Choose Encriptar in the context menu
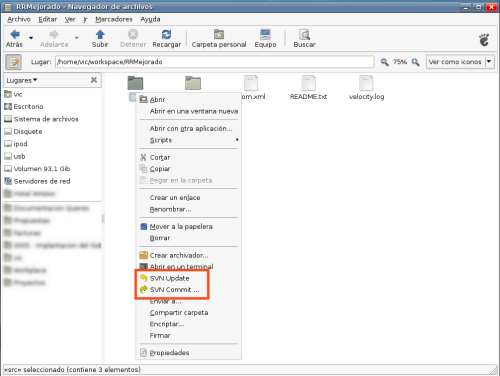The image size is (500, 376). point(189,324)
